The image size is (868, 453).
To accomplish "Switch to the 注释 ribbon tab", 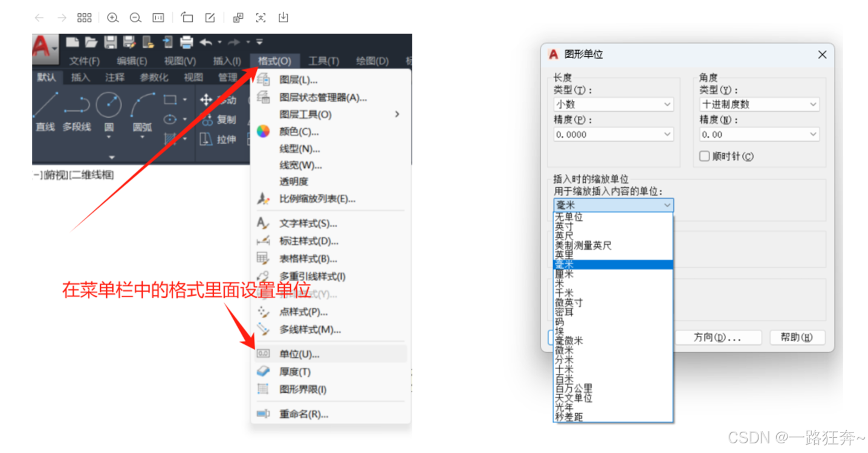I will click(x=115, y=77).
